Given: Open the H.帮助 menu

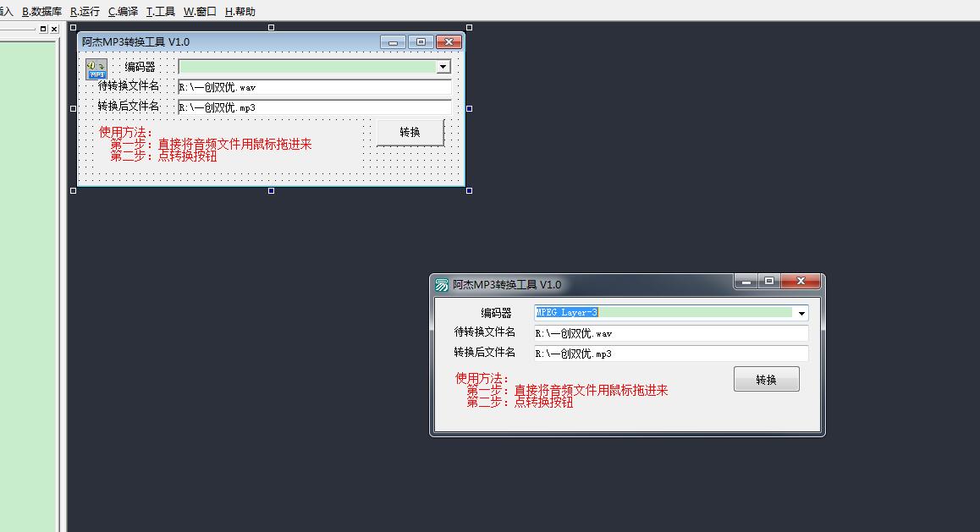Looking at the screenshot, I should 239,11.
